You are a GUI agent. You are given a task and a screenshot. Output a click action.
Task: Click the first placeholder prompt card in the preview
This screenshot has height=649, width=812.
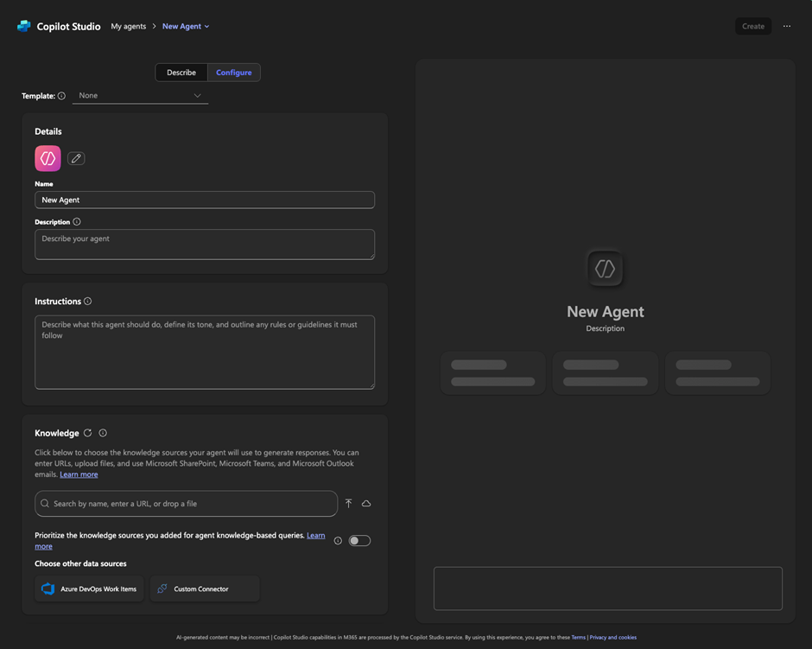coord(493,373)
